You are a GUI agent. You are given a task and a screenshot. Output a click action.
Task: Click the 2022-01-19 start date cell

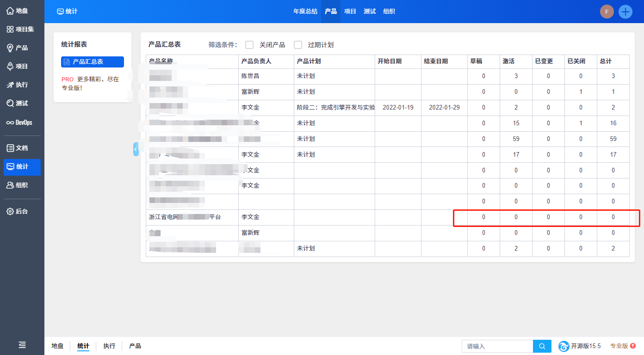click(398, 108)
